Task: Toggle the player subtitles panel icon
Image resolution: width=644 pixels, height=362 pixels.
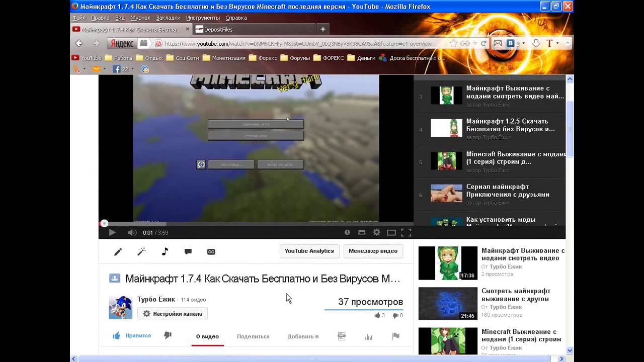Action: [x=362, y=232]
